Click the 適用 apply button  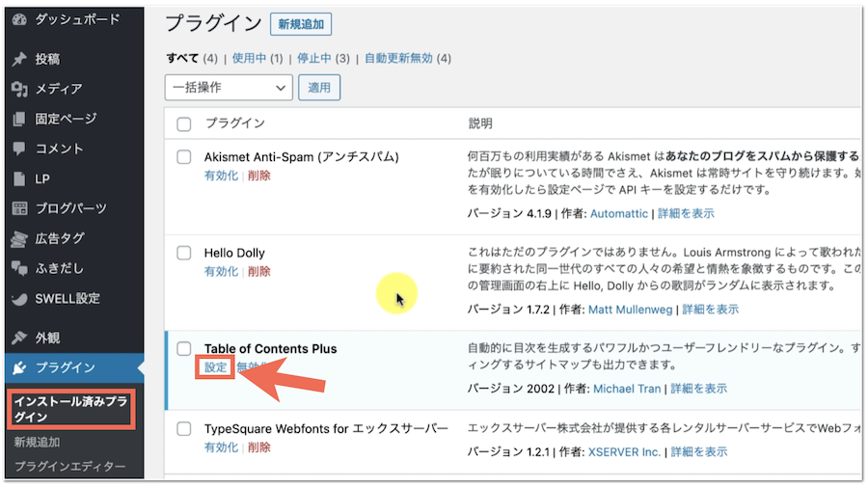point(319,88)
